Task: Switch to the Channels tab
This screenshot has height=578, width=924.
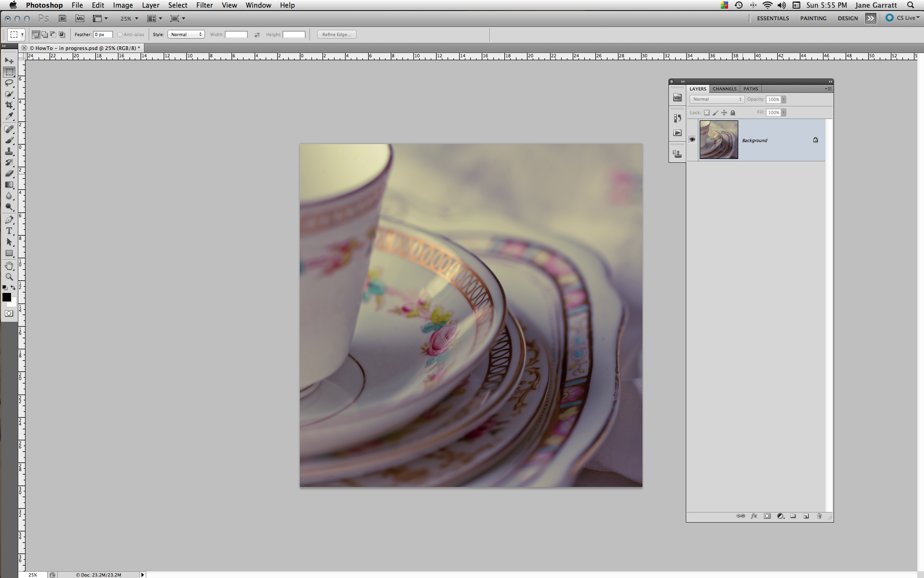Action: coord(724,89)
